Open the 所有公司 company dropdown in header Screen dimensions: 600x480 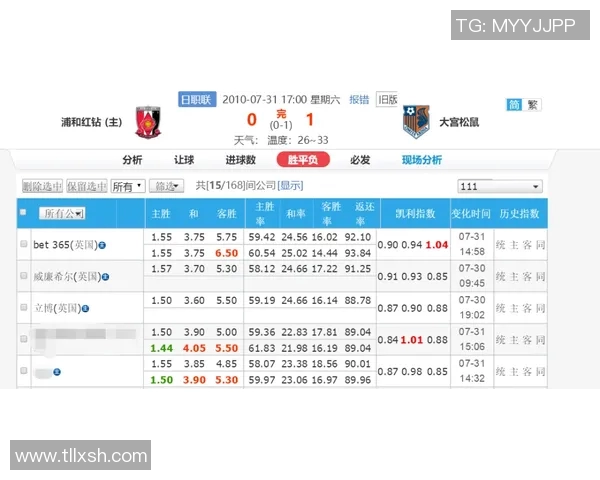tap(62, 213)
